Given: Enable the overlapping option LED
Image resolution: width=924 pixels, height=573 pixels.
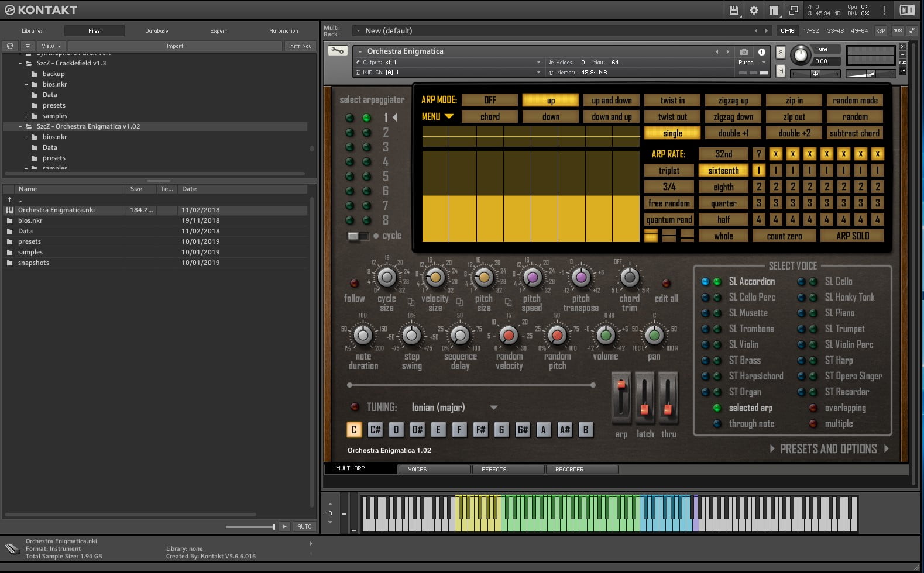Looking at the screenshot, I should (x=813, y=408).
